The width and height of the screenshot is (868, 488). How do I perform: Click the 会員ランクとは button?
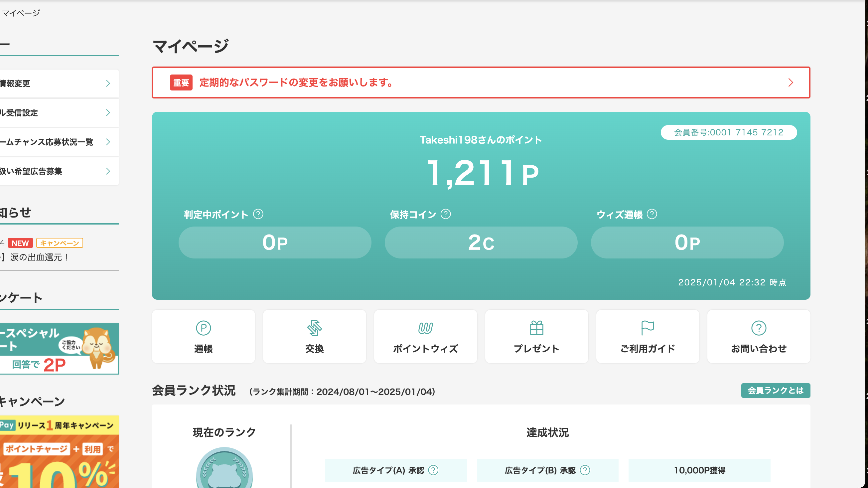coord(775,390)
